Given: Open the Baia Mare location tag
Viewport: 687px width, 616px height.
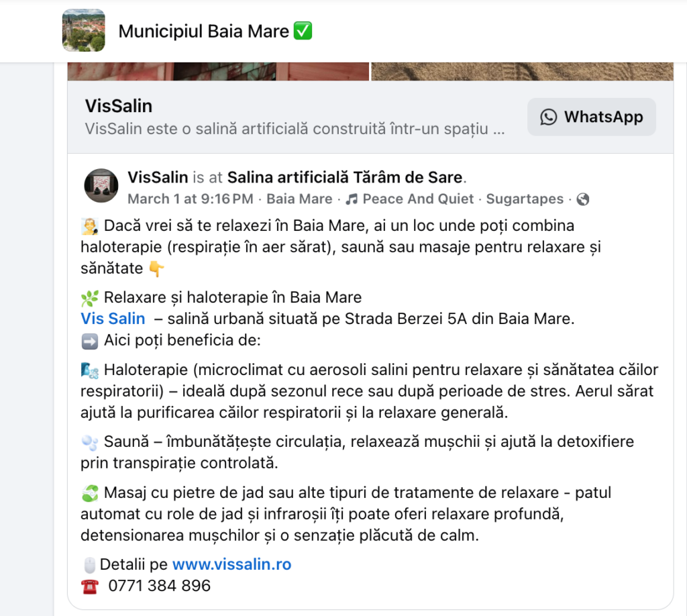Looking at the screenshot, I should [x=300, y=199].
